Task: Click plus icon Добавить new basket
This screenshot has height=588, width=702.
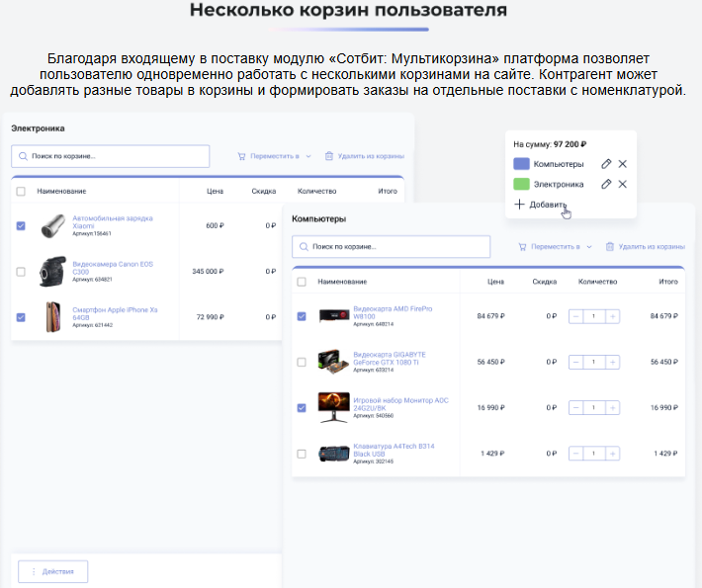Action: pyautogui.click(x=519, y=205)
